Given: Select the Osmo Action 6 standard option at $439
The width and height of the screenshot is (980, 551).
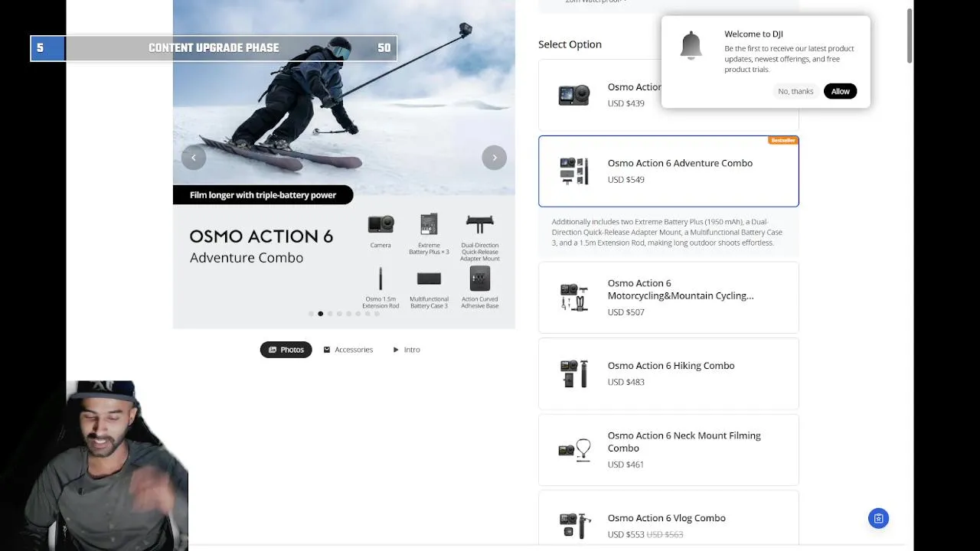Looking at the screenshot, I should point(599,95).
